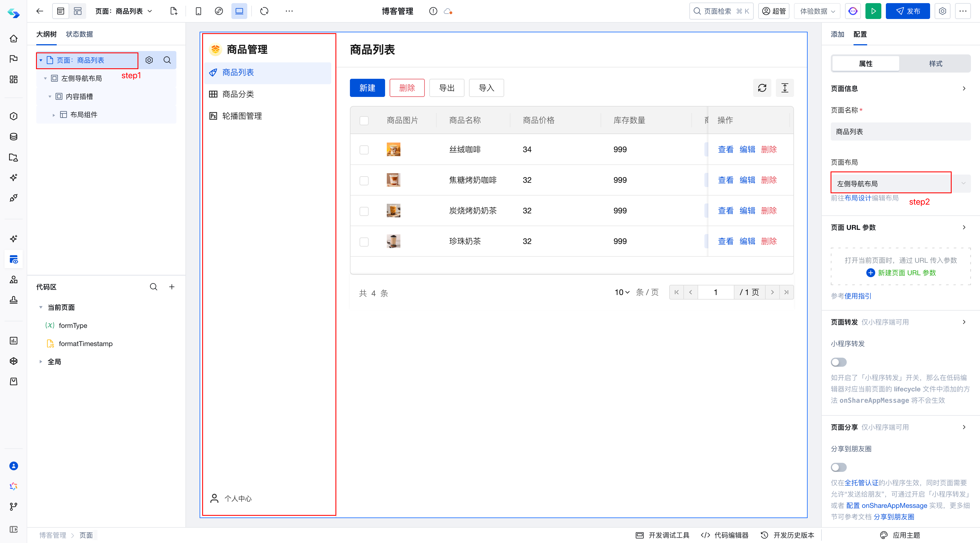Viewport: 980px width, 543px height.
Task: Open the three-dot more menu near refresh
Action: click(289, 11)
